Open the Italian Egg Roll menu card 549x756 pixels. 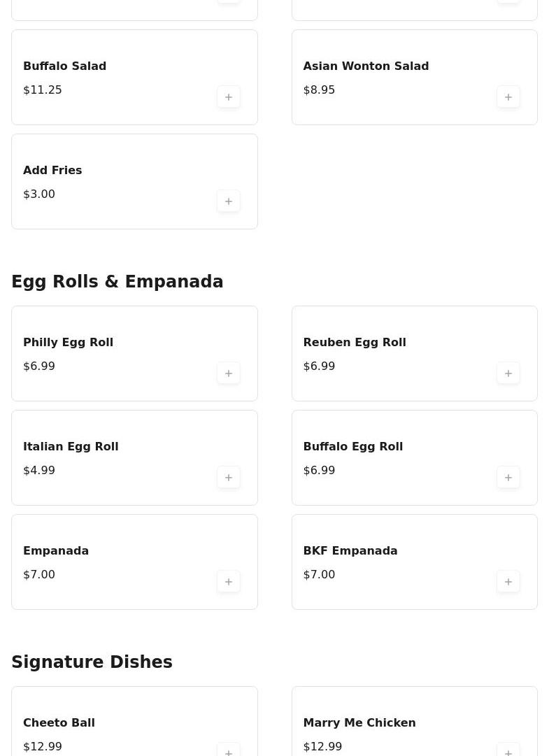point(134,457)
